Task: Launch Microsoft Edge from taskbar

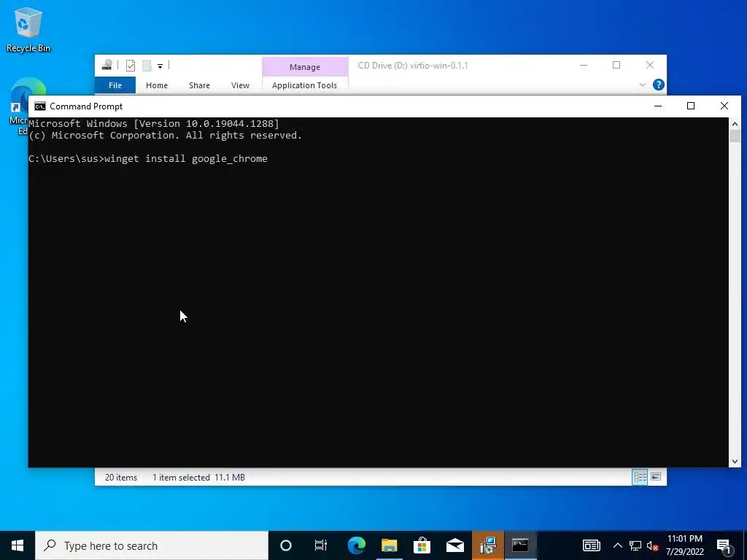Action: click(356, 545)
